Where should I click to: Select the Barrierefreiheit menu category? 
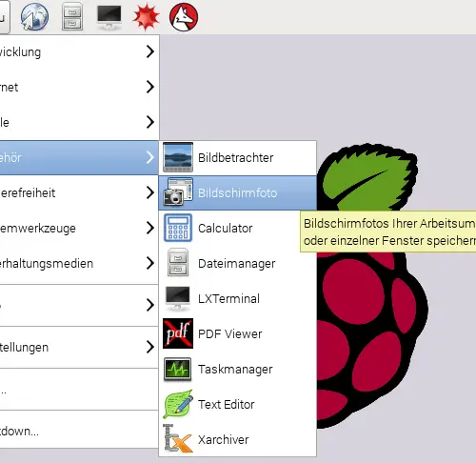[79, 192]
